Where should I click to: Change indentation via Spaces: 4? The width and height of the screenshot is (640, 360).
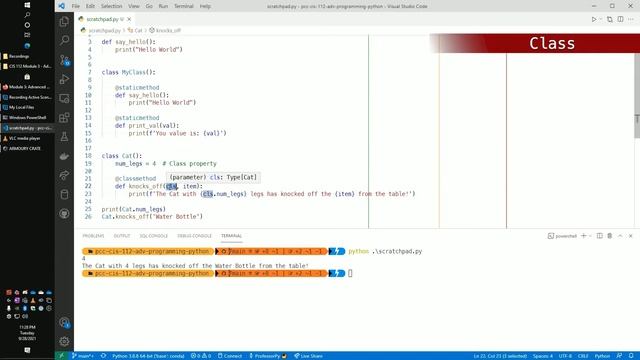tap(542, 356)
